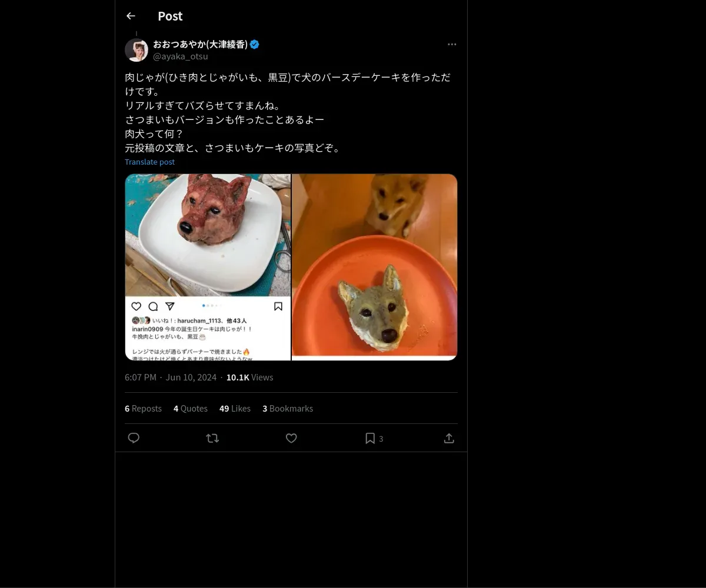This screenshot has width=706, height=588.
Task: Open the three-dot more options menu
Action: coord(452,44)
